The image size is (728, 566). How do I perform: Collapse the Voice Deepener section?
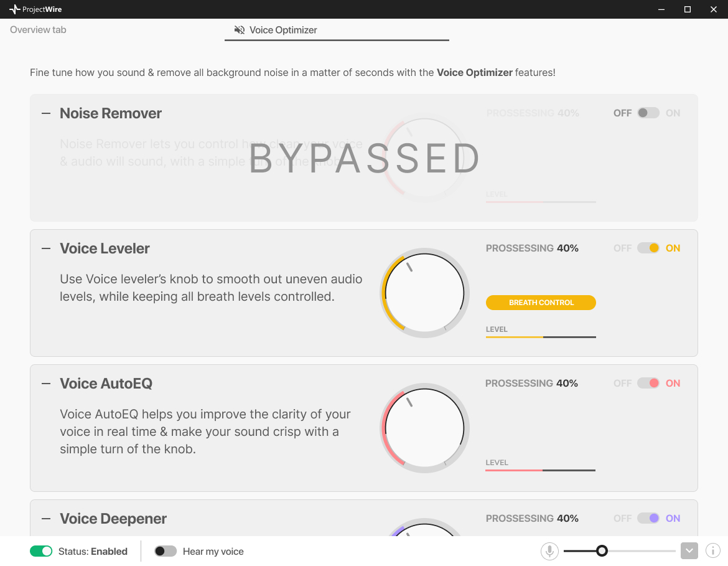[46, 519]
